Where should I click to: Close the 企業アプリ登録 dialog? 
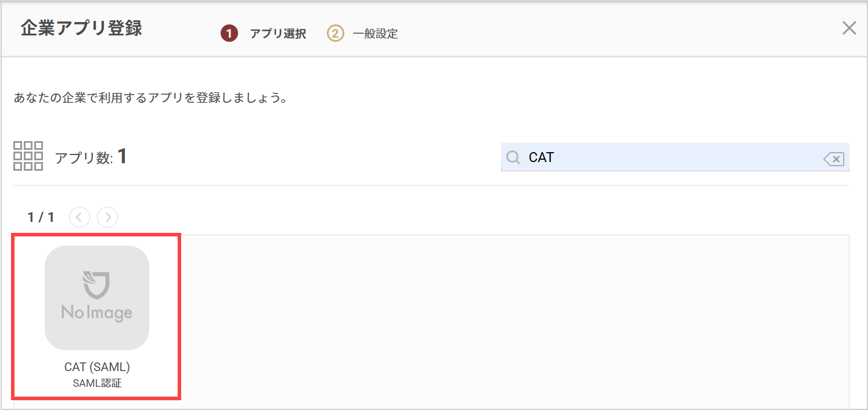(849, 28)
